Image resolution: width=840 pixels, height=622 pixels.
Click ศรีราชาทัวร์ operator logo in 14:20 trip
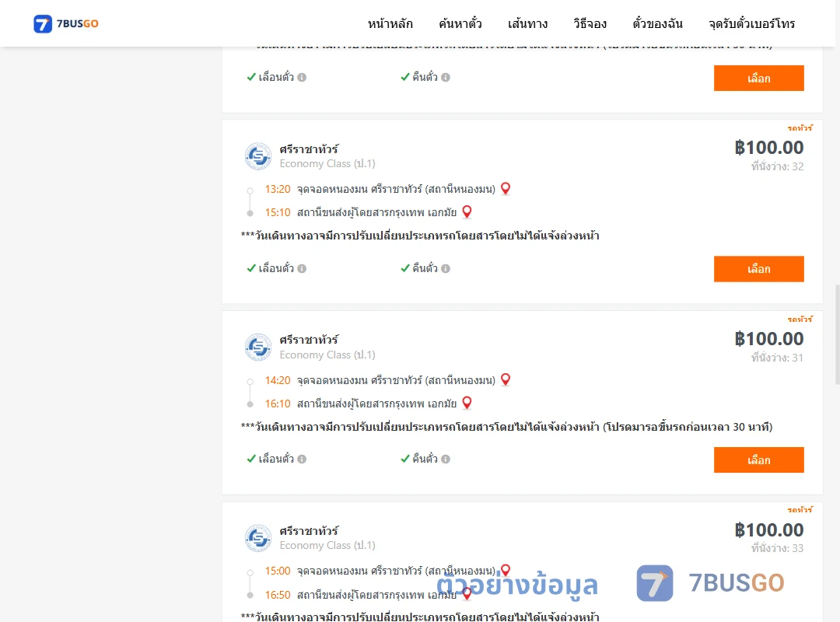(x=258, y=348)
